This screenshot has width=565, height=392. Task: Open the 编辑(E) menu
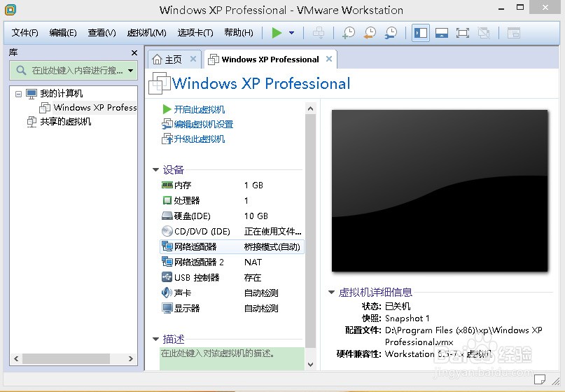point(63,33)
